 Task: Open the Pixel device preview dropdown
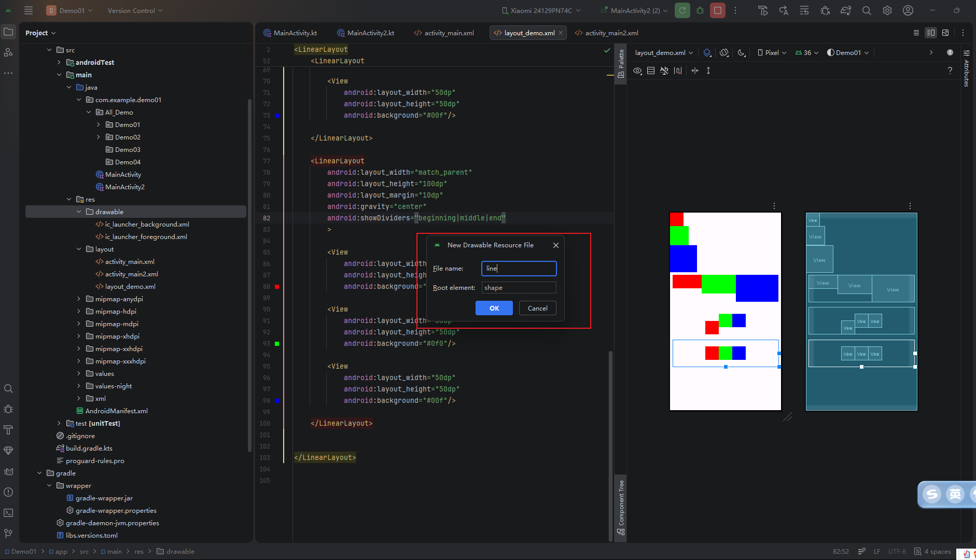tap(772, 52)
